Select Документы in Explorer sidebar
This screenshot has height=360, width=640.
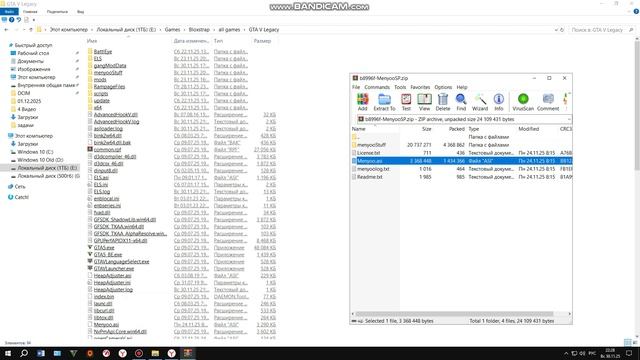(30, 61)
